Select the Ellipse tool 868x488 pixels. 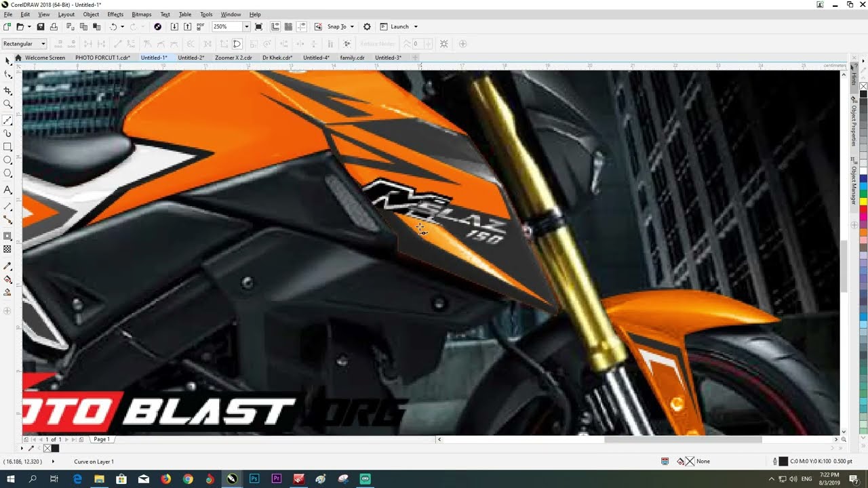tap(7, 160)
